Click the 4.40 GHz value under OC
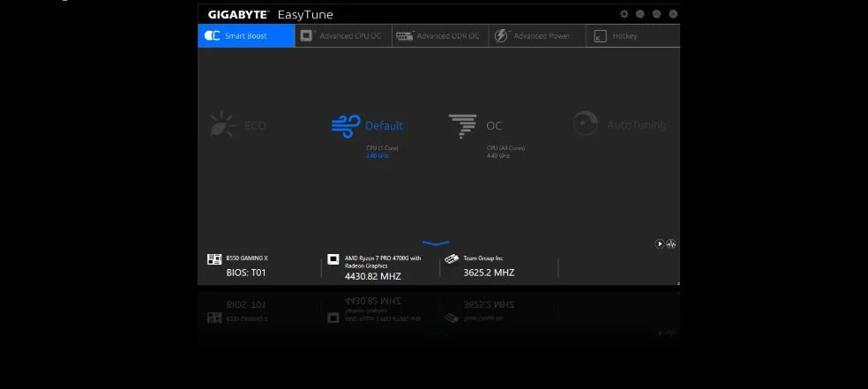Screen dimensions: 868x389 pos(498,156)
